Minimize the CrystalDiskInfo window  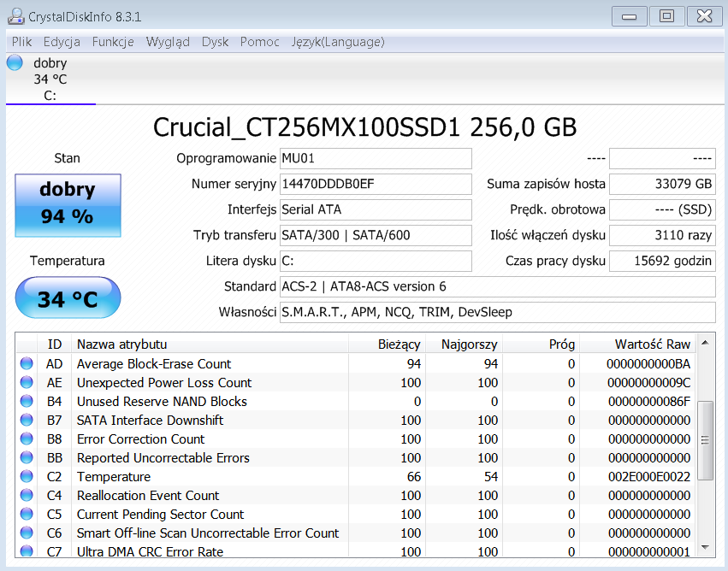[629, 17]
